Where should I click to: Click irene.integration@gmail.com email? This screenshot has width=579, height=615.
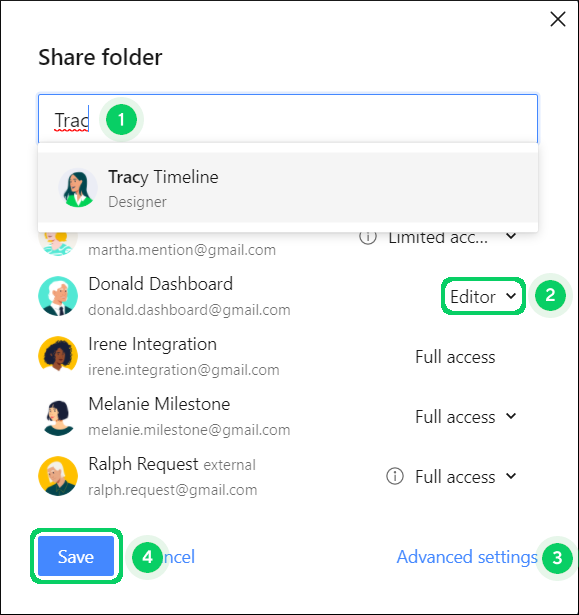(x=184, y=370)
